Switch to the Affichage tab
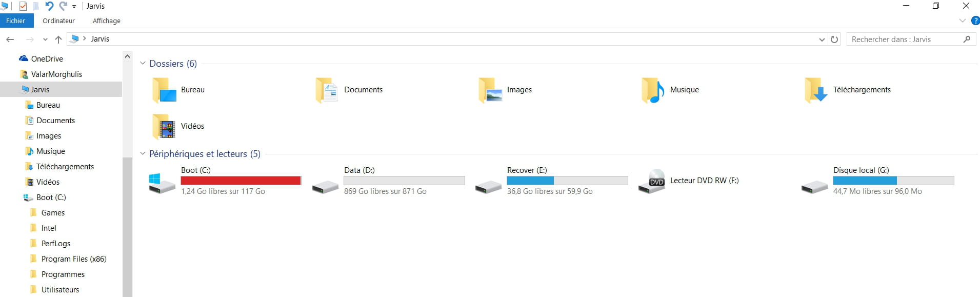This screenshot has width=980, height=297. 107,21
